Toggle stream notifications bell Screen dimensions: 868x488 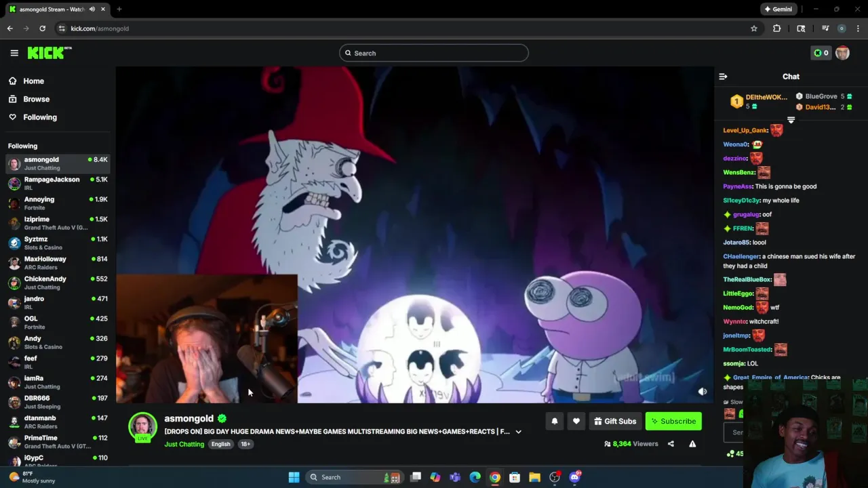click(554, 422)
